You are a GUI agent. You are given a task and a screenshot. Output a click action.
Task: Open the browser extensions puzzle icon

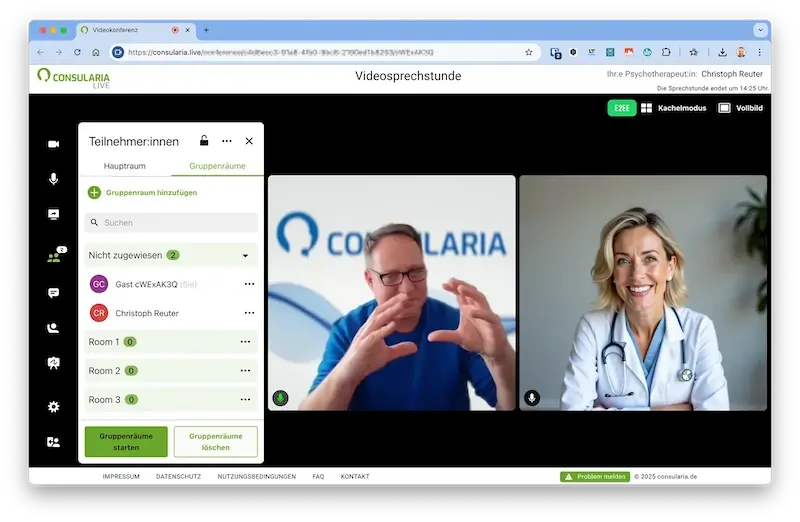(666, 52)
